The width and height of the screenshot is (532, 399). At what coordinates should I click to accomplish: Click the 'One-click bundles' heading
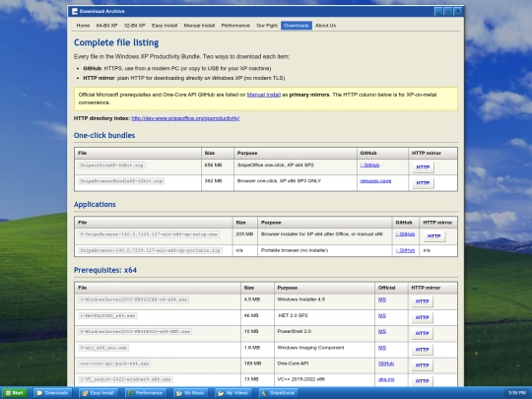tap(104, 135)
